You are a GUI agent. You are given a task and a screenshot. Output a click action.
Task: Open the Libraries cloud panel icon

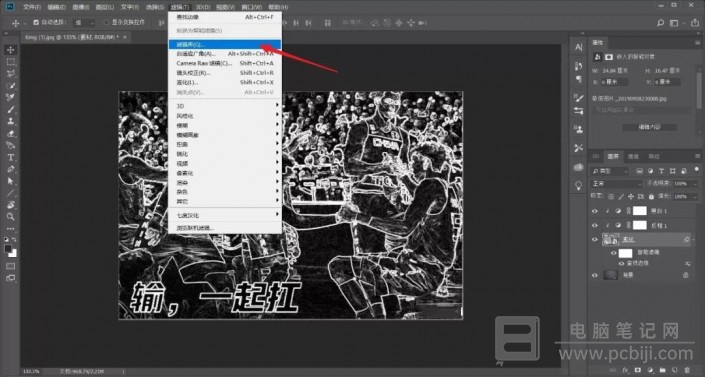point(579,167)
